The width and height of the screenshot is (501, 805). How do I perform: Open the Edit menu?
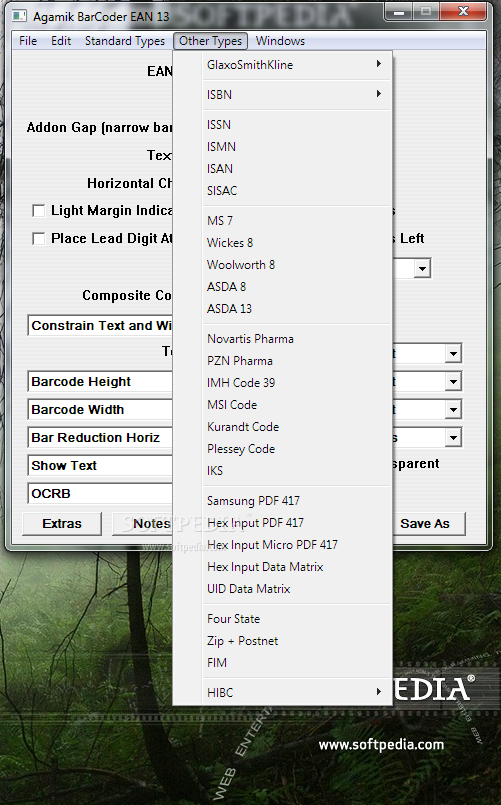click(x=61, y=41)
